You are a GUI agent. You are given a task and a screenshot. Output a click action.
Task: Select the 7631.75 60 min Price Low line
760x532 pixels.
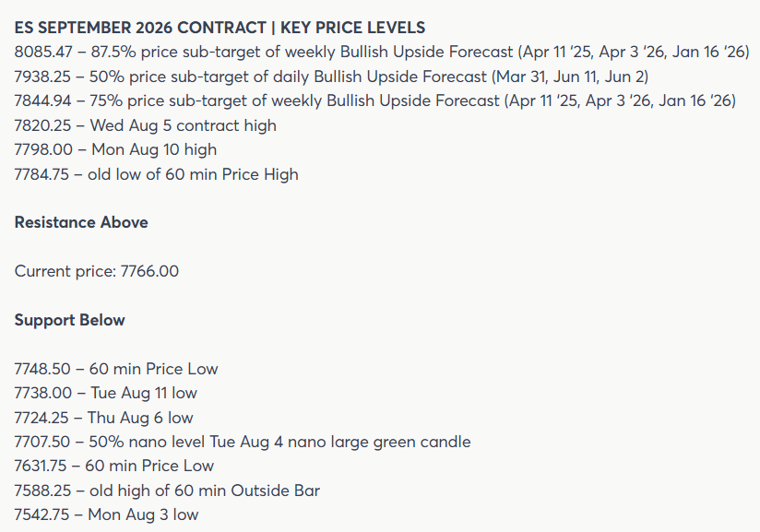coord(113,466)
